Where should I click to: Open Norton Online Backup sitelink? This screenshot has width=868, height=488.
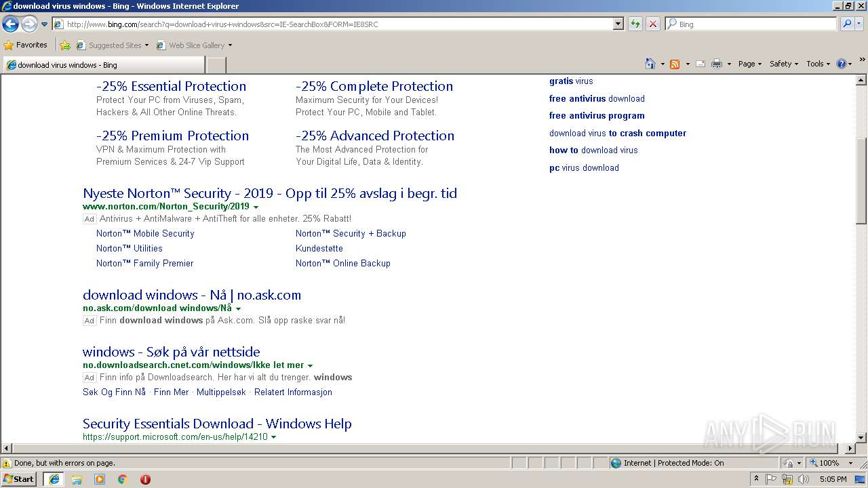[343, 263]
